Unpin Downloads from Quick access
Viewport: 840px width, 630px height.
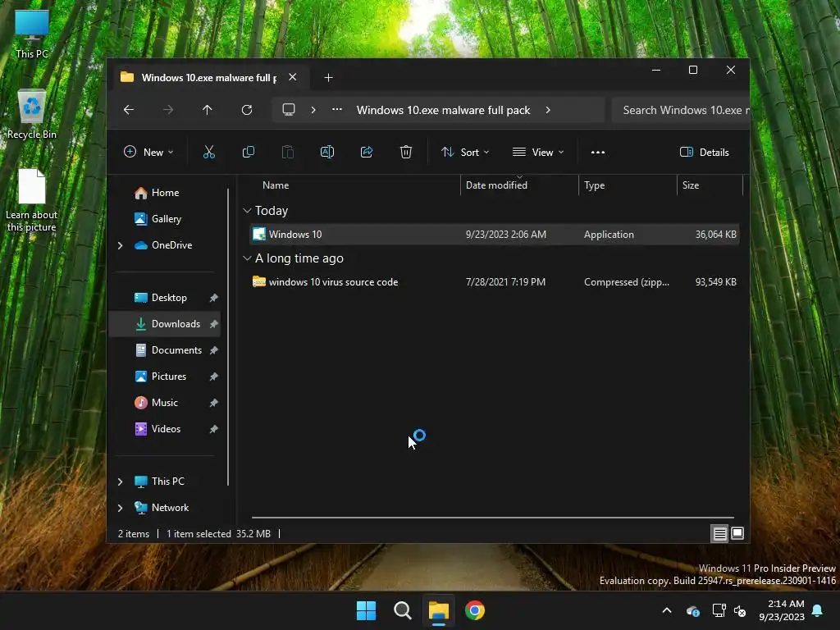pos(214,323)
